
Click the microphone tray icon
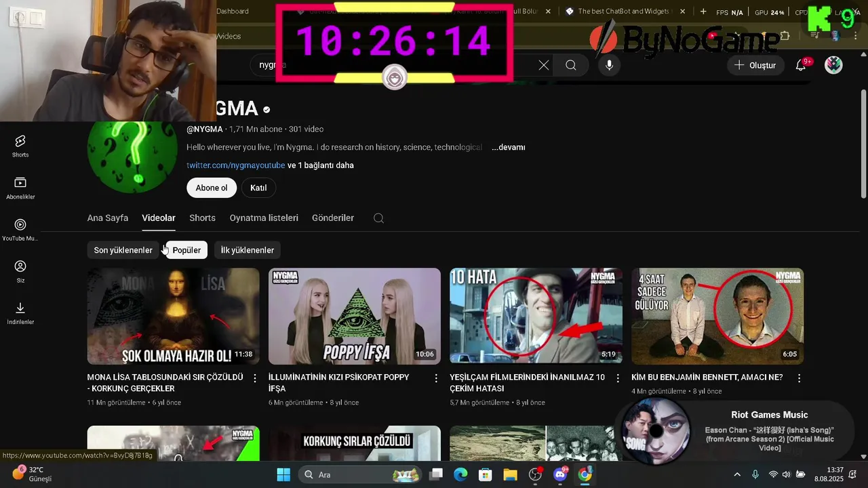(x=755, y=474)
